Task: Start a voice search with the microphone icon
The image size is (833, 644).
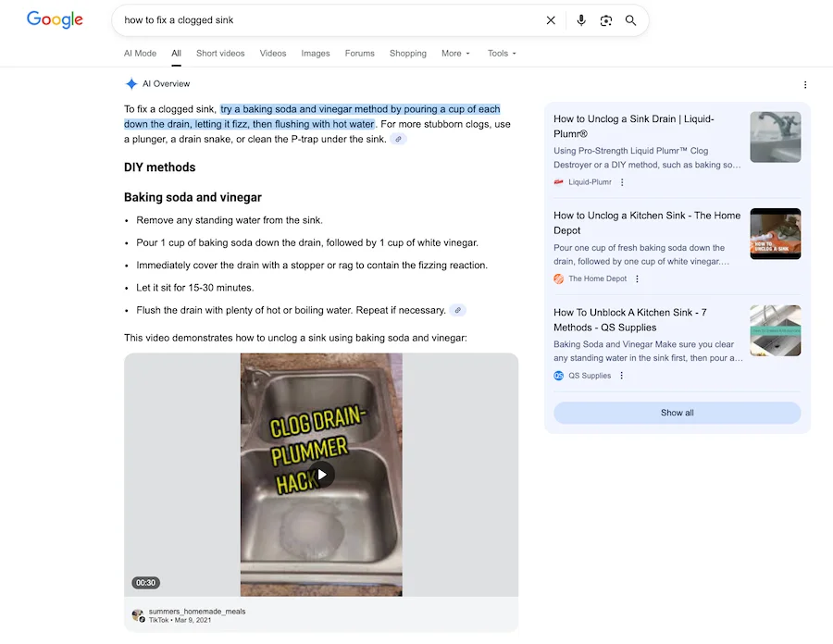Action: coord(581,19)
